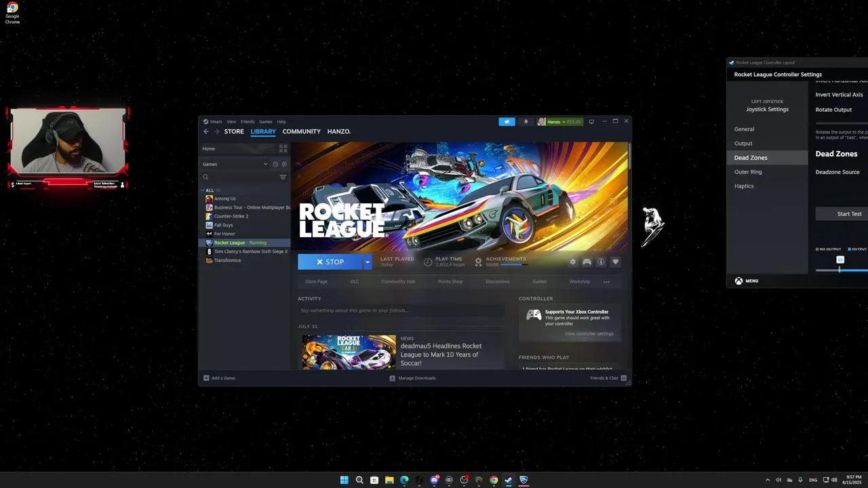This screenshot has height=488, width=868.
Task: Open the Help menu
Action: (281, 122)
